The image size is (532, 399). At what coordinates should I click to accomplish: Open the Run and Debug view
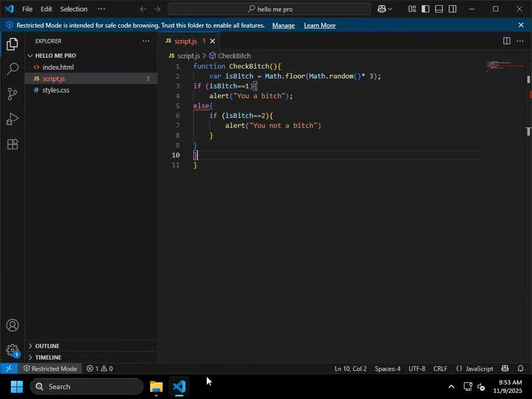[x=12, y=119]
